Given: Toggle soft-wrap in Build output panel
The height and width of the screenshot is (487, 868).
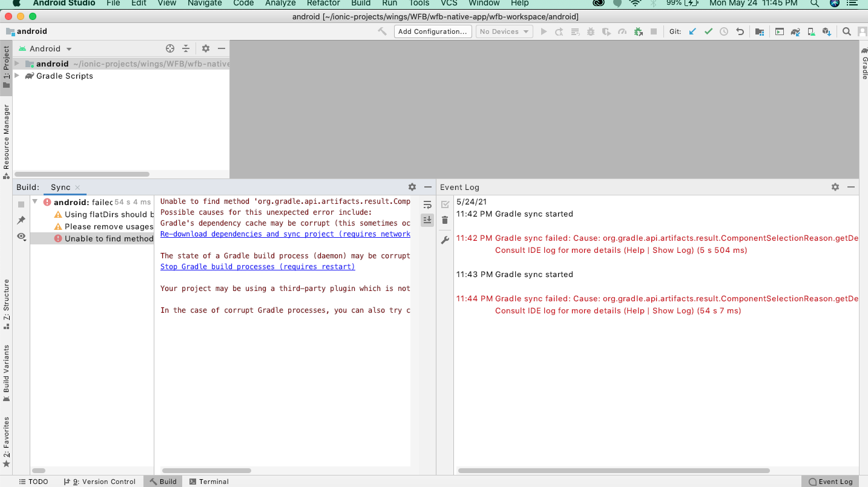Looking at the screenshot, I should 427,204.
